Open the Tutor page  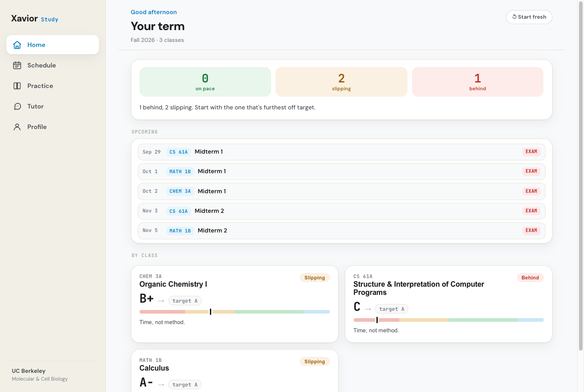tap(52, 106)
